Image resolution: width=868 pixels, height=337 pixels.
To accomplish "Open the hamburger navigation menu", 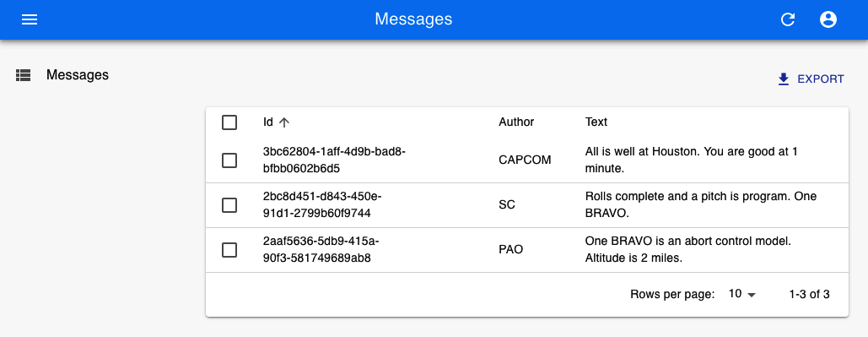I will (x=30, y=19).
